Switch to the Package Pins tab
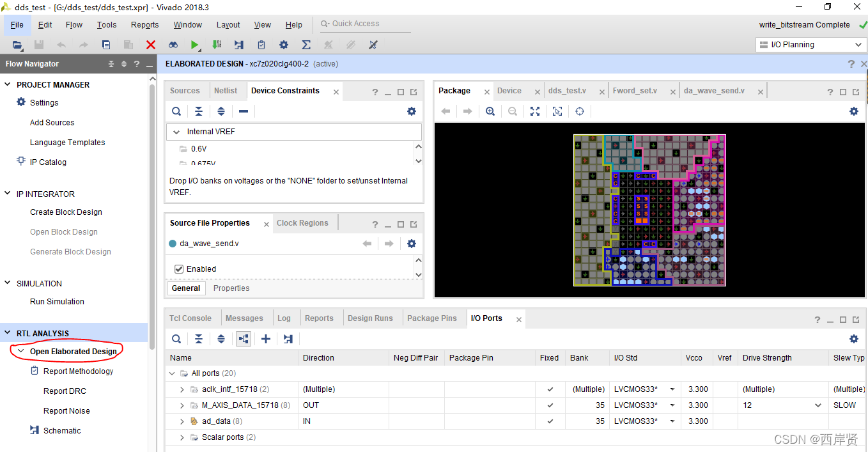 [x=432, y=318]
